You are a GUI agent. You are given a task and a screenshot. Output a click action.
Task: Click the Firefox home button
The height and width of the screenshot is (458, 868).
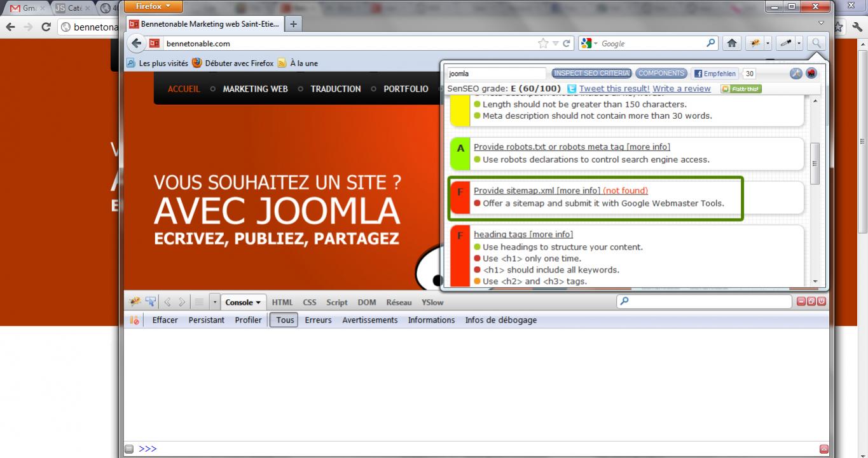(732, 43)
